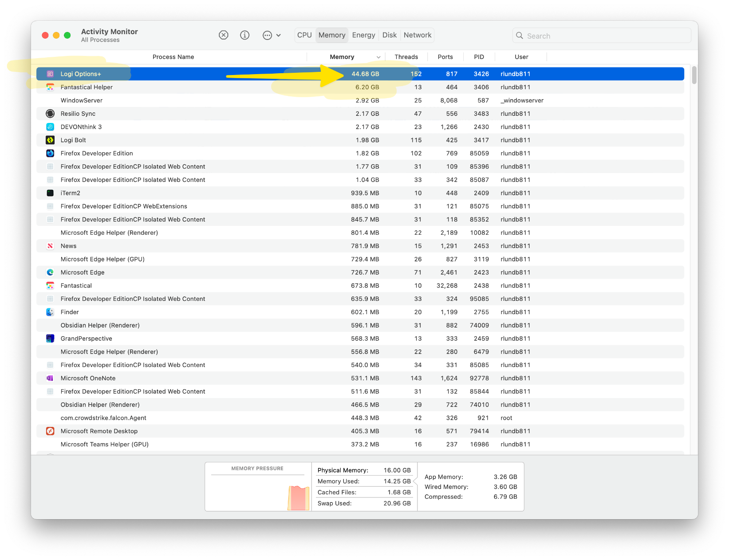This screenshot has width=729, height=560.
Task: Sort by Ports column header
Action: pos(445,57)
